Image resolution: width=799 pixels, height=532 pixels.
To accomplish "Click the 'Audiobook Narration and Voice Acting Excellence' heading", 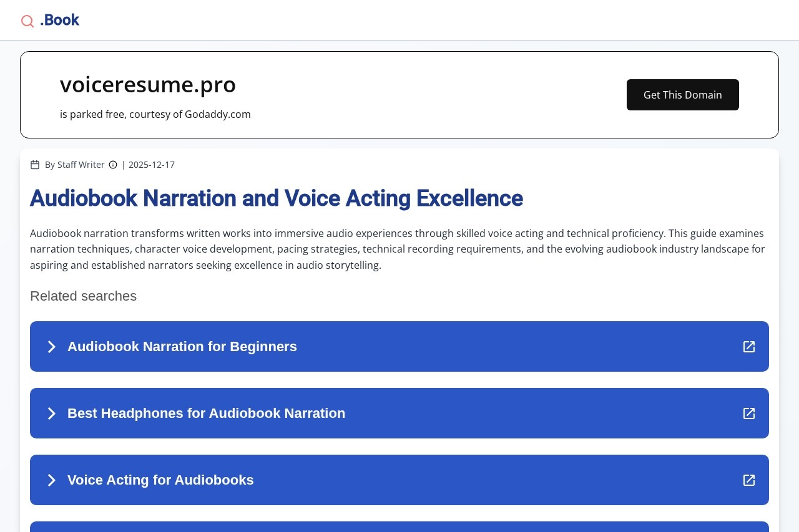I will tap(277, 198).
